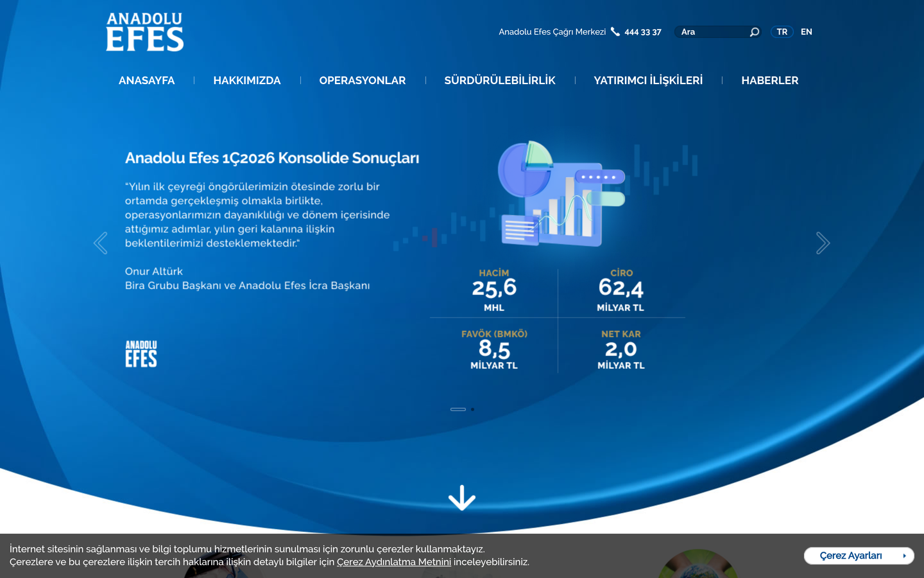Click the name Onur Altürk
The height and width of the screenshot is (578, 924).
click(x=154, y=271)
